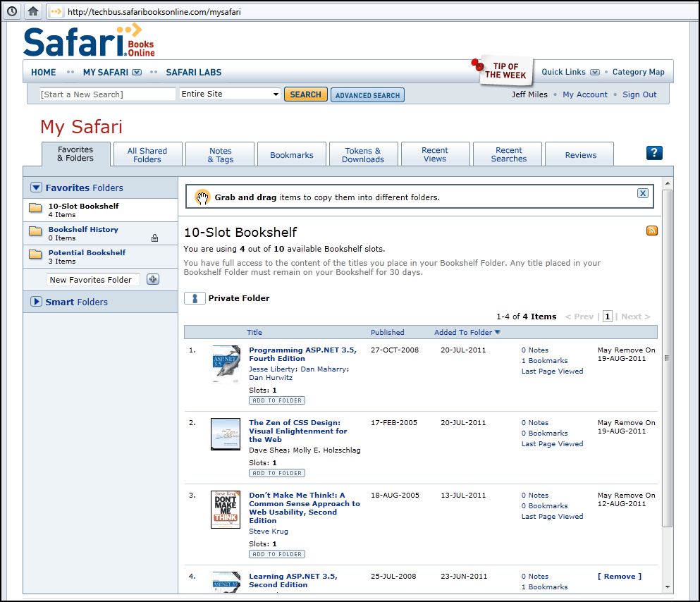Subscribe via the orange RSS feed icon

[x=652, y=231]
